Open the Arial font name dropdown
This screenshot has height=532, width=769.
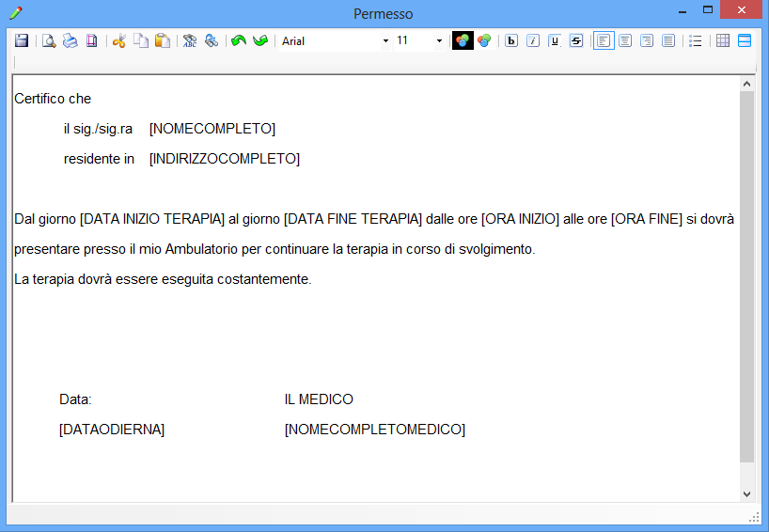386,41
